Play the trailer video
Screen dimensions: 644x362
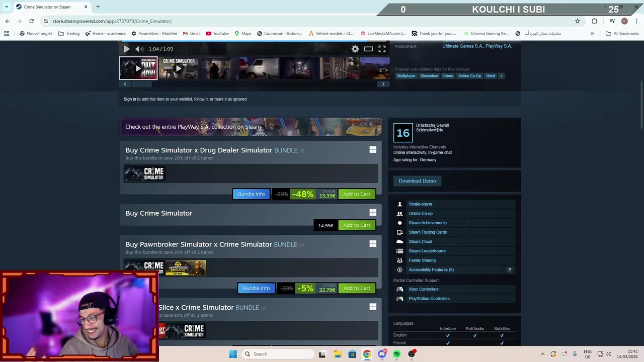126,49
